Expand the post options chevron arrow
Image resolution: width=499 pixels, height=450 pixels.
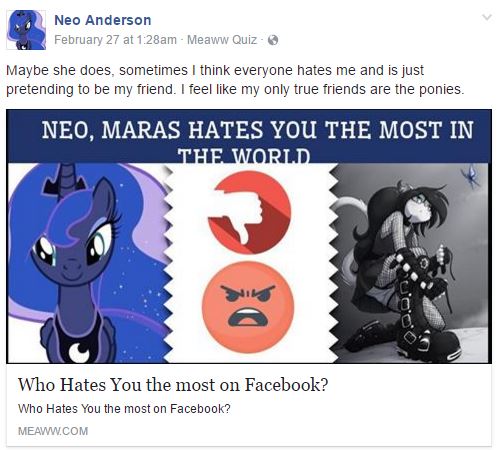487,17
